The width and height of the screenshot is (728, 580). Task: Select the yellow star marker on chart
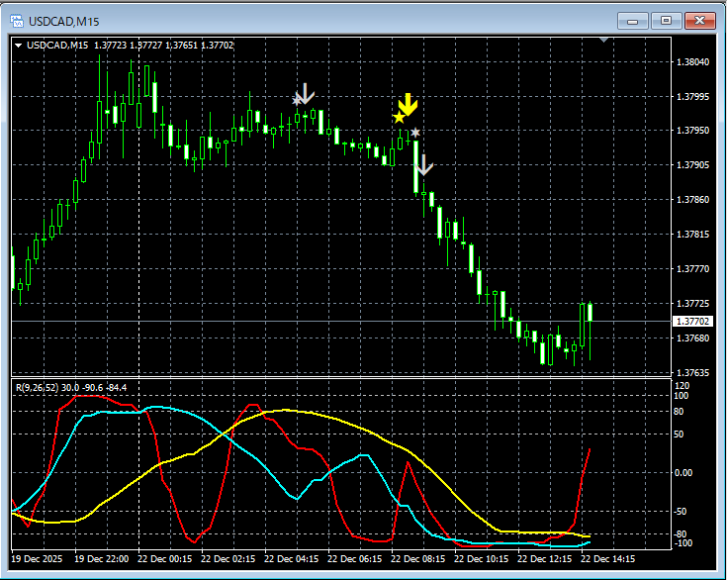point(399,118)
